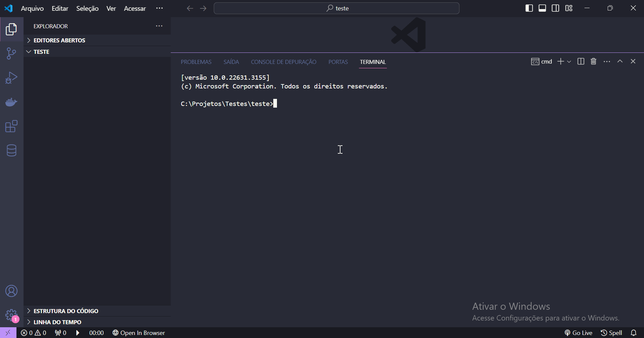Expand the Editores Abertos section

(x=97, y=40)
